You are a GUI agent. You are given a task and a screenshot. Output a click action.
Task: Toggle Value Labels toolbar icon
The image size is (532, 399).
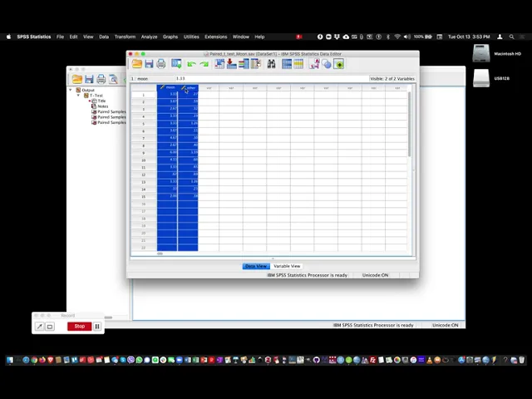click(x=314, y=64)
